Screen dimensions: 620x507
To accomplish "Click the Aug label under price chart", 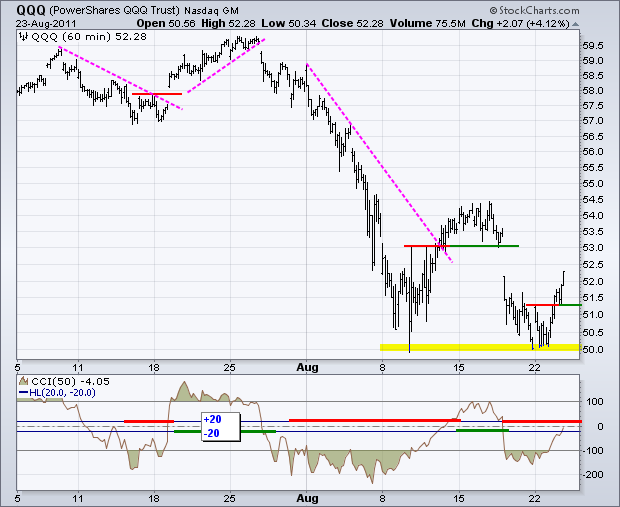I will click(x=307, y=367).
